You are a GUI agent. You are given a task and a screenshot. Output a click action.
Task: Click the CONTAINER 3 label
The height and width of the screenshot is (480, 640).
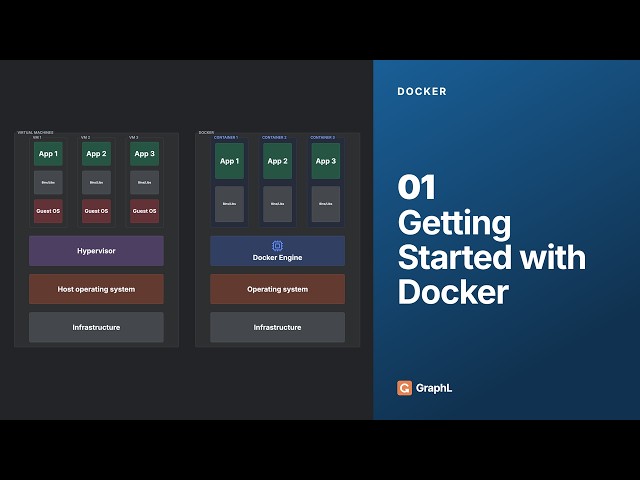pos(322,138)
